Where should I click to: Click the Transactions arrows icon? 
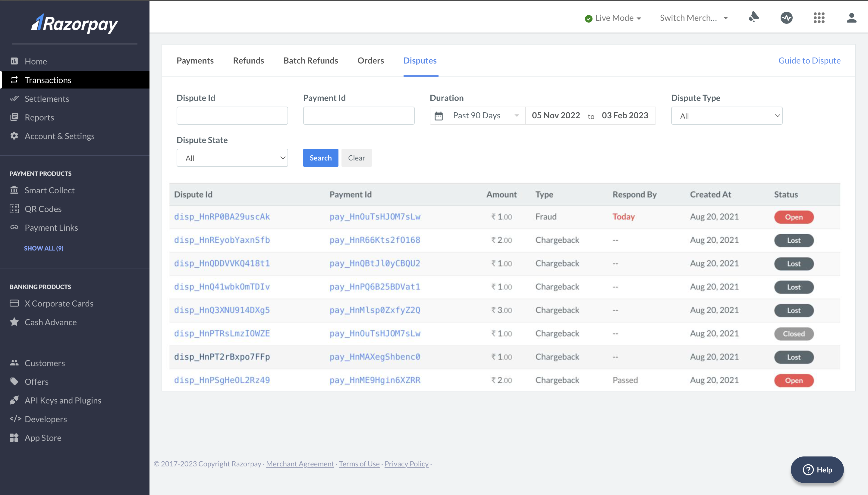point(14,79)
